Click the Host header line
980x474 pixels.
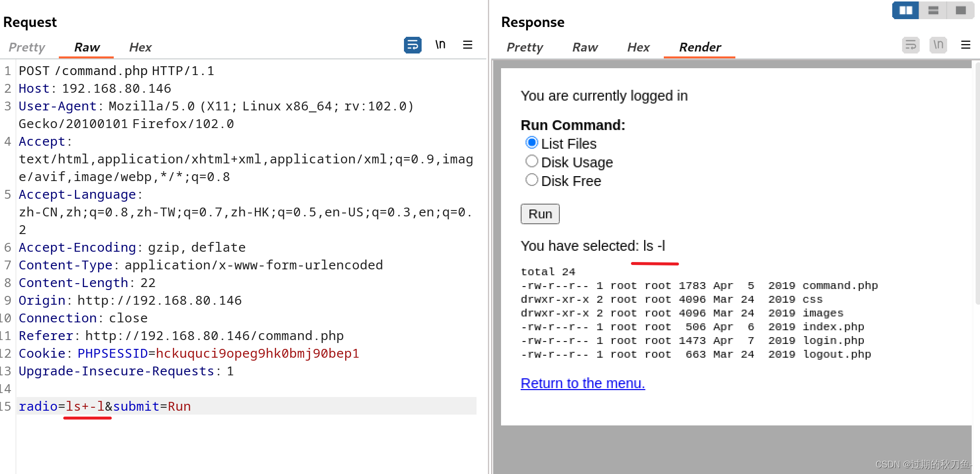95,89
